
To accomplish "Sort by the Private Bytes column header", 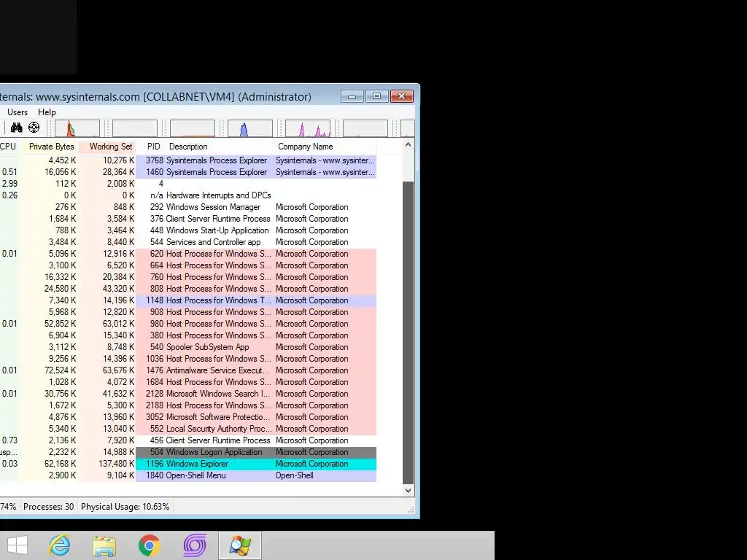I will coord(50,147).
